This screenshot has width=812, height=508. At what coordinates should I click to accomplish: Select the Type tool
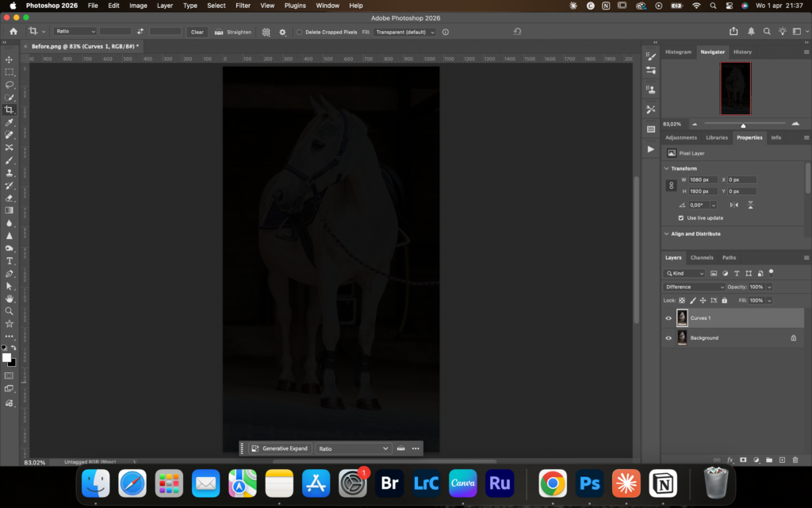coord(10,260)
